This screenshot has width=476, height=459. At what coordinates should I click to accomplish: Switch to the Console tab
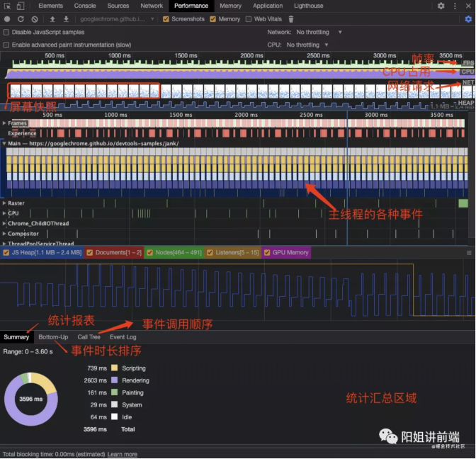point(85,6)
